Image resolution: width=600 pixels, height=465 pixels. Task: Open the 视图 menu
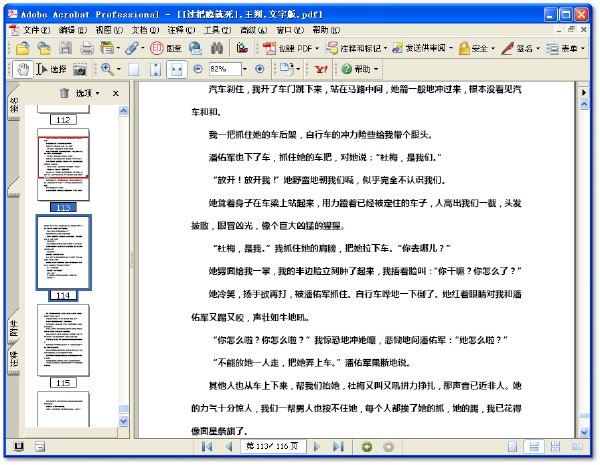109,30
